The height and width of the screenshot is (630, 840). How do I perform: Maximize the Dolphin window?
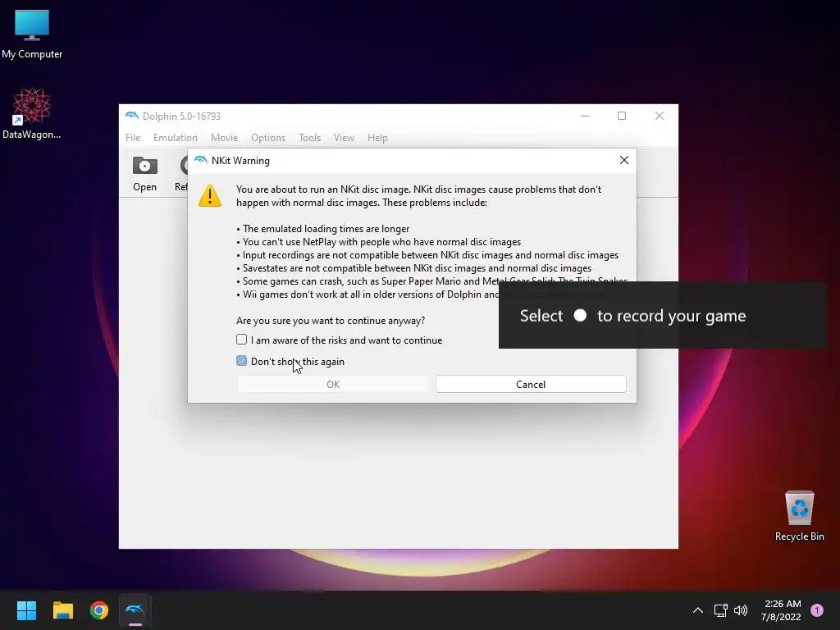coord(622,116)
